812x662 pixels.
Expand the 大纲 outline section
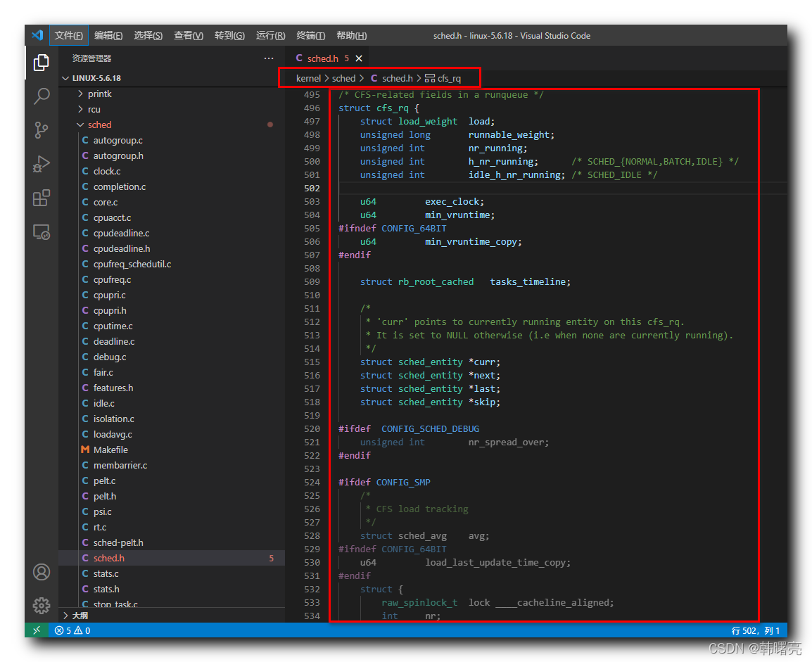tap(172, 616)
